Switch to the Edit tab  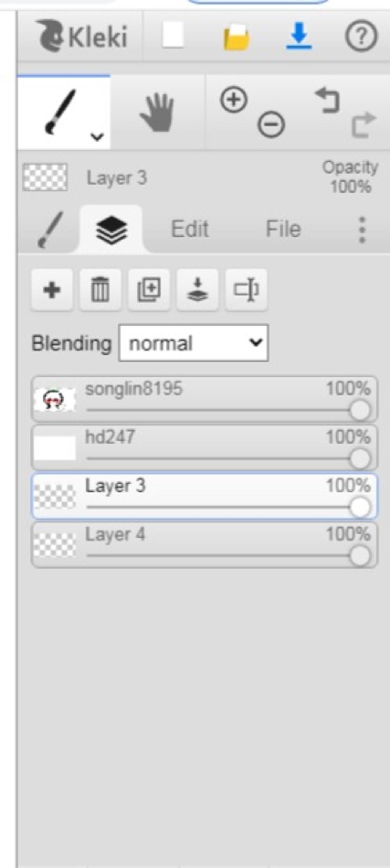pos(190,229)
